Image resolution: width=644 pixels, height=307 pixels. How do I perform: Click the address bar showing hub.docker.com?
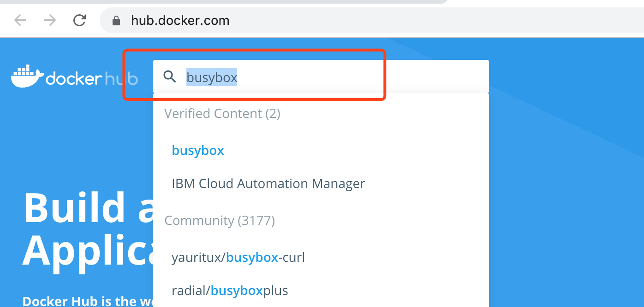[x=180, y=20]
